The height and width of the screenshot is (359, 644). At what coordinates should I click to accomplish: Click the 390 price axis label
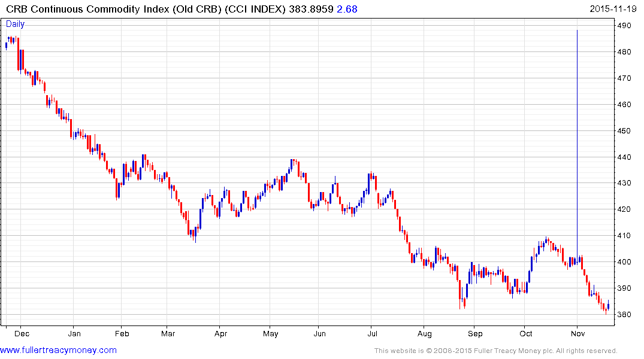point(624,288)
